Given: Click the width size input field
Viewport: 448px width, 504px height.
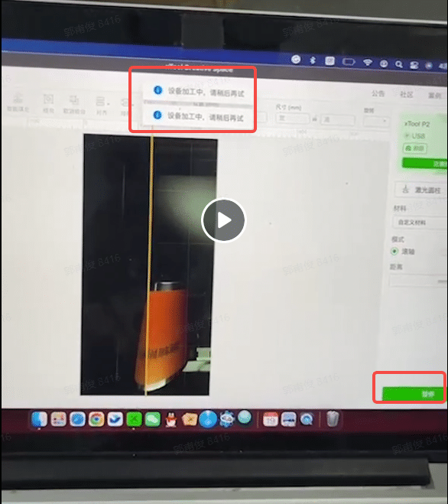Looking at the screenshot, I should pos(292,119).
